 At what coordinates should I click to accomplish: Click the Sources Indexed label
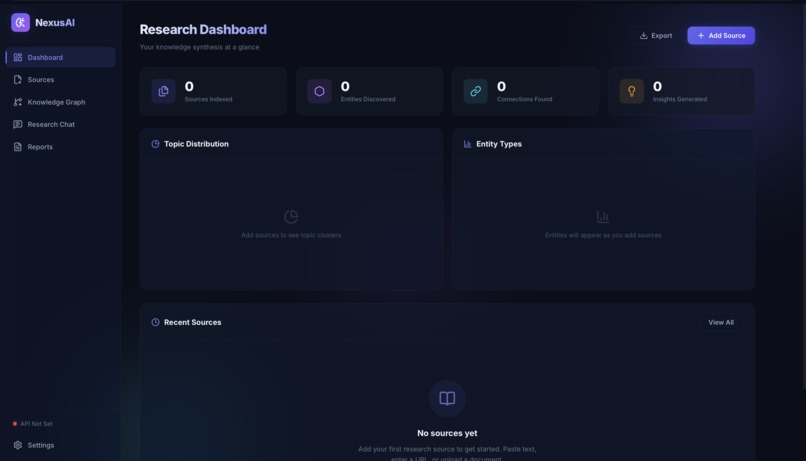click(208, 99)
